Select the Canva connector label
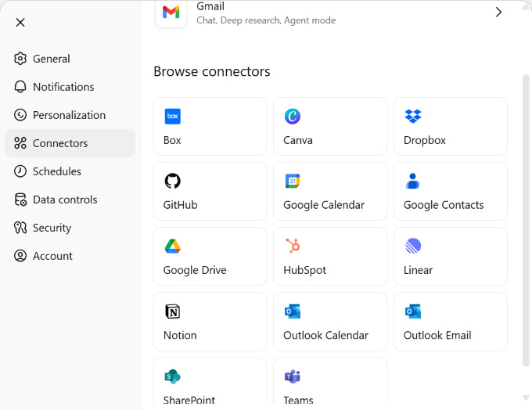532x410 pixels. pos(298,140)
